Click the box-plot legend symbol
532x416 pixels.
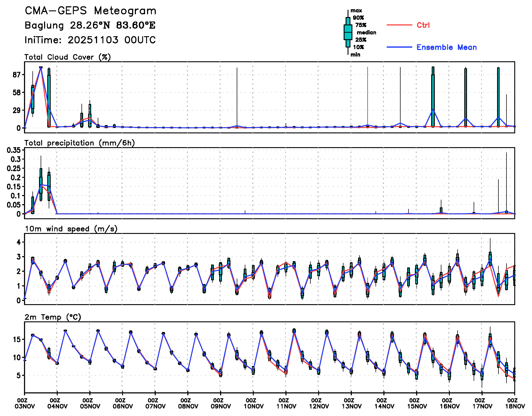click(348, 32)
